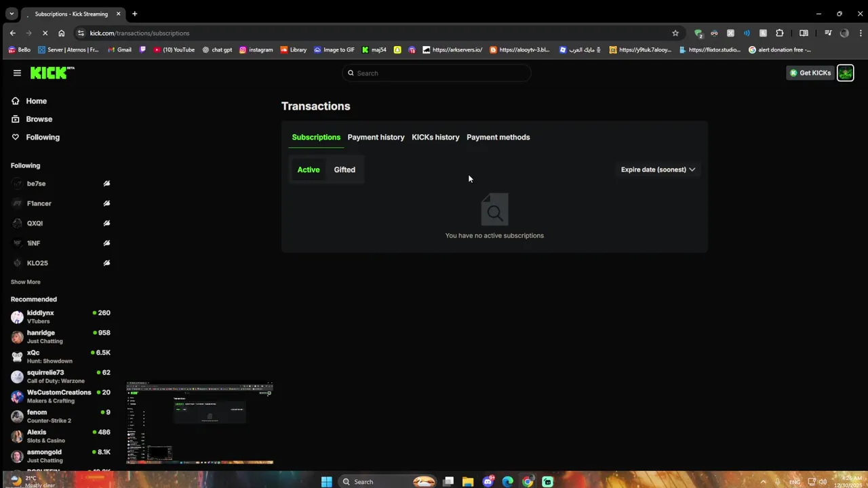This screenshot has height=488, width=868.
Task: Open Chrome media controls icon
Action: coord(828,33)
